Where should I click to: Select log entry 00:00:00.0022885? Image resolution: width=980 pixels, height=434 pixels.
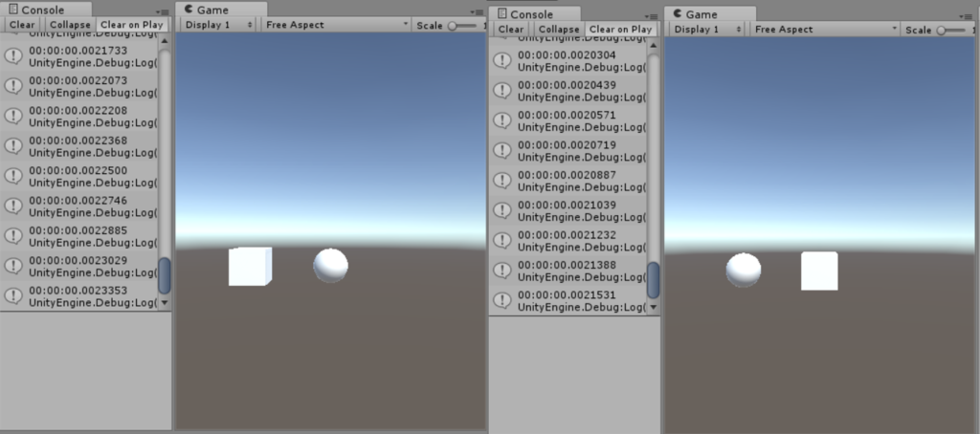point(79,236)
